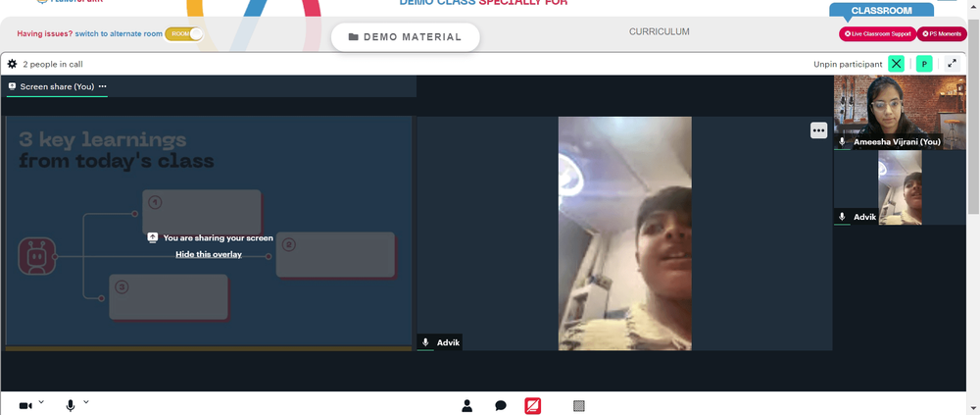Select the Screen share (You) tab
This screenshot has width=980, height=415.
pyautogui.click(x=57, y=86)
